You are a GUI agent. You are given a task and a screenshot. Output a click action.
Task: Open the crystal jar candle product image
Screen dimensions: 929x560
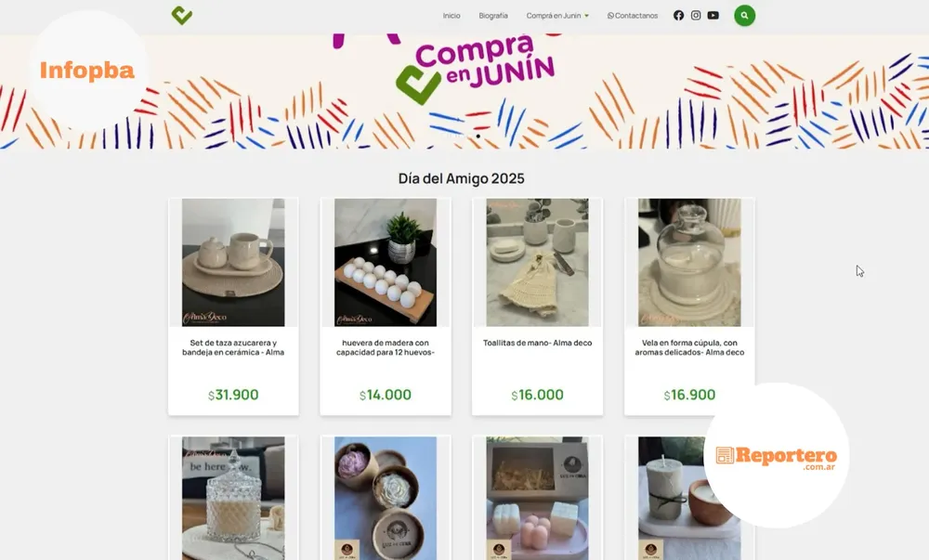tap(233, 499)
